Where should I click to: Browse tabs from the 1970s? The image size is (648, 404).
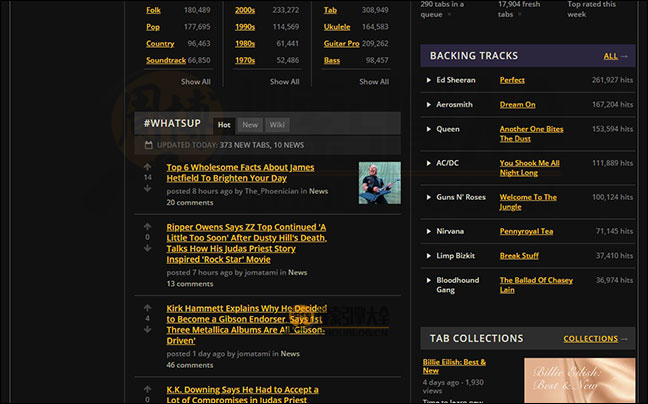[245, 60]
